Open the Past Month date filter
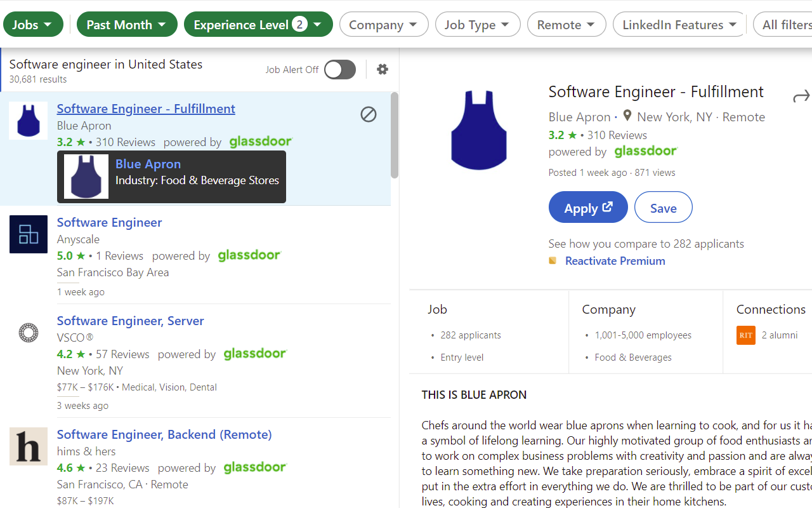The image size is (812, 508). [126, 25]
